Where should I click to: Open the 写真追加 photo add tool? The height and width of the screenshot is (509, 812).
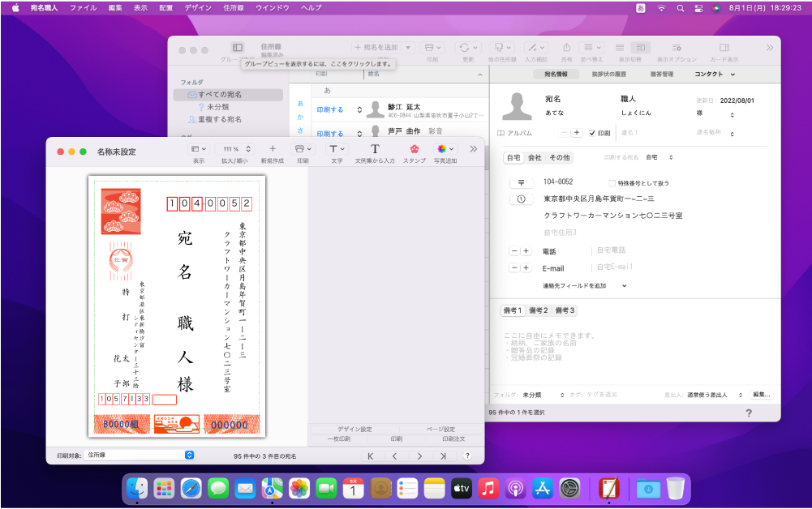click(x=443, y=149)
